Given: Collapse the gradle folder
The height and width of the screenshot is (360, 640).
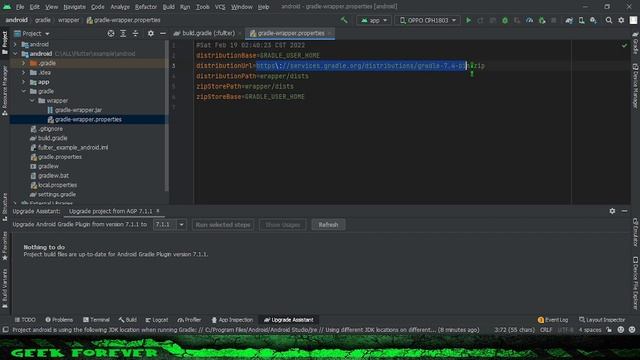Looking at the screenshot, I should pyautogui.click(x=24, y=91).
